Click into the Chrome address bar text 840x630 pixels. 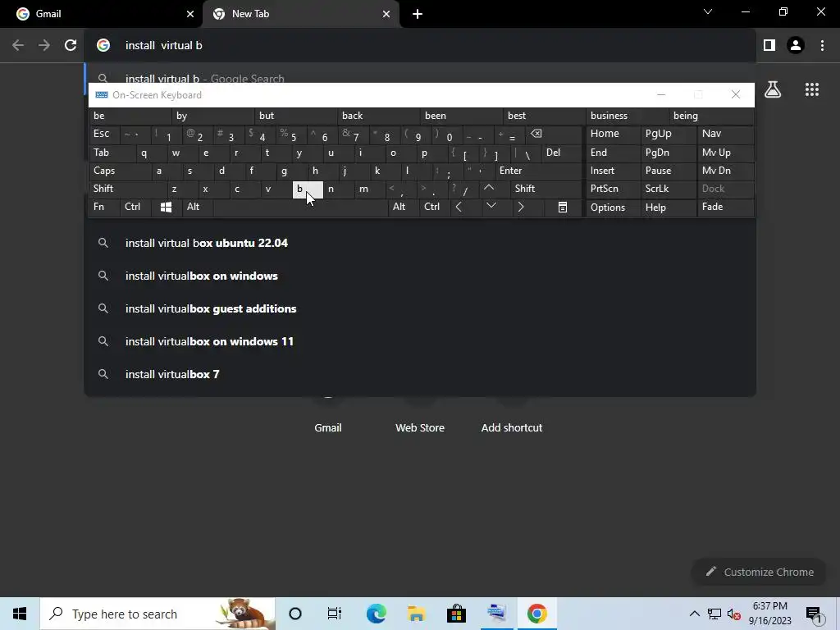164,46
